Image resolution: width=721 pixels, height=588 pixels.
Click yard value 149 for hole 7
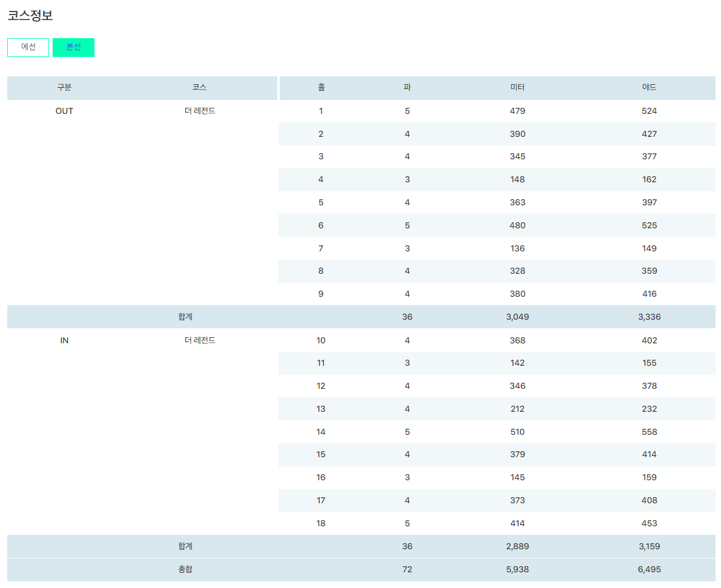tap(650, 248)
